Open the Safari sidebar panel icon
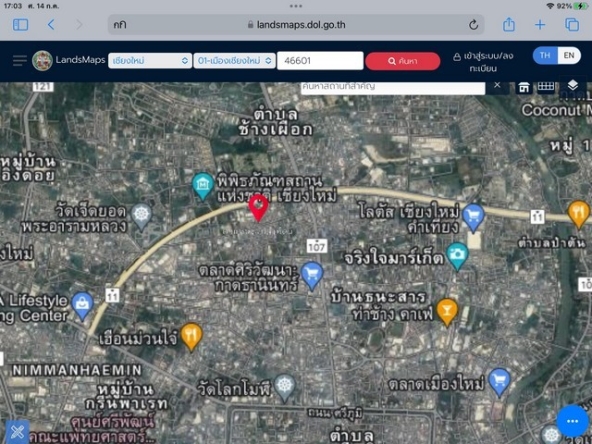592x444 pixels. coord(20,25)
